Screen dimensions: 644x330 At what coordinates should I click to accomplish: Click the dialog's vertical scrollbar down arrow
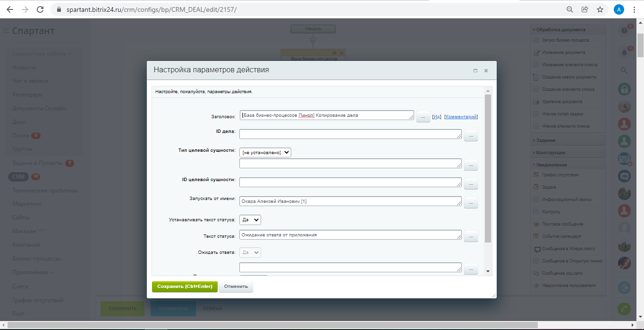(x=488, y=272)
